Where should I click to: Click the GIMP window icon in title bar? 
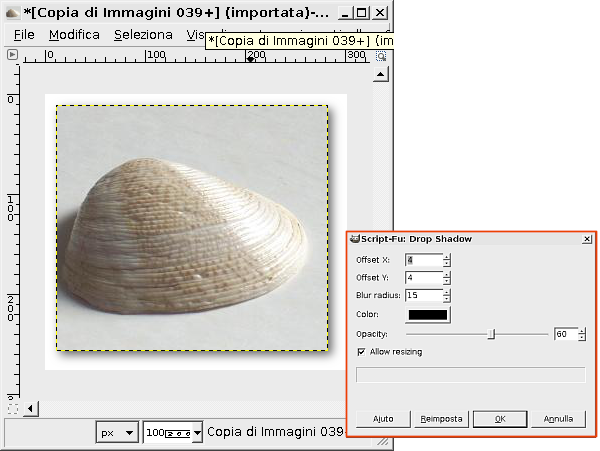pyautogui.click(x=11, y=13)
